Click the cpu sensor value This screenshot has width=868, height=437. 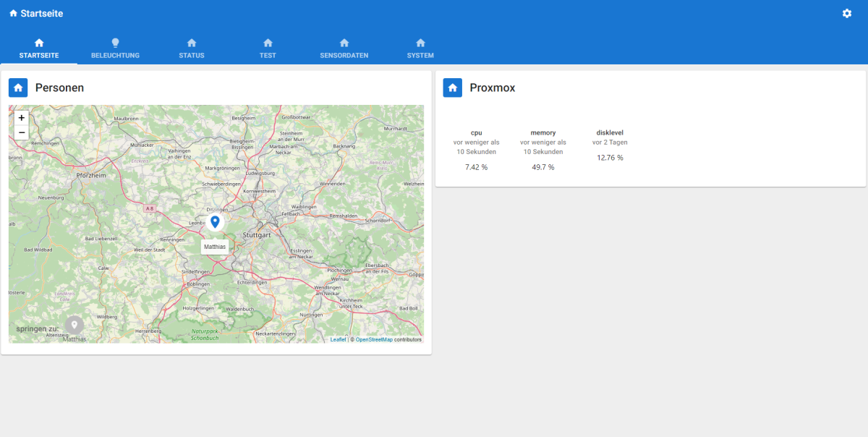pyautogui.click(x=476, y=167)
